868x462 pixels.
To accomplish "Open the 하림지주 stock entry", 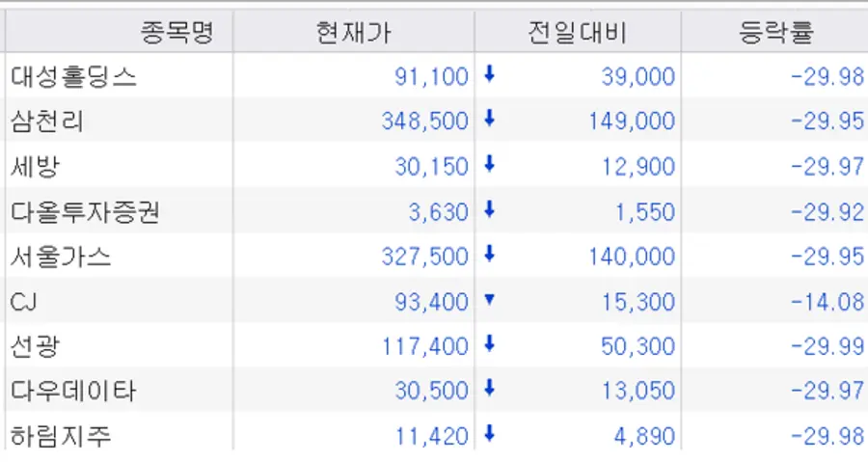I will (x=61, y=437).
